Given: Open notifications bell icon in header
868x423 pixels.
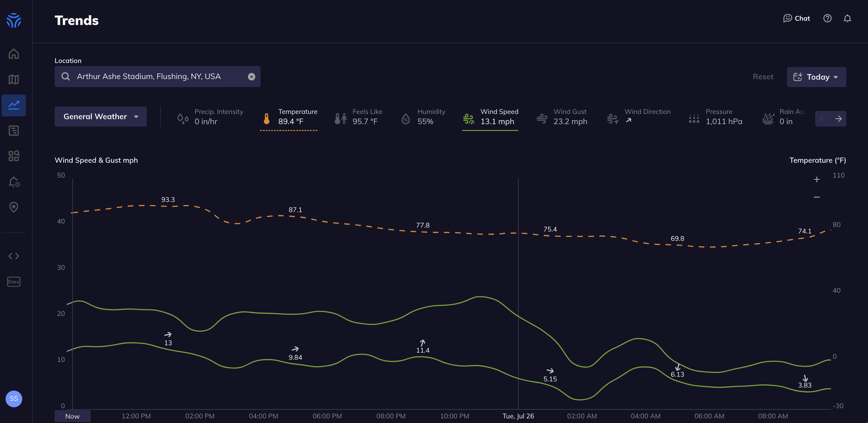Looking at the screenshot, I should click(847, 19).
